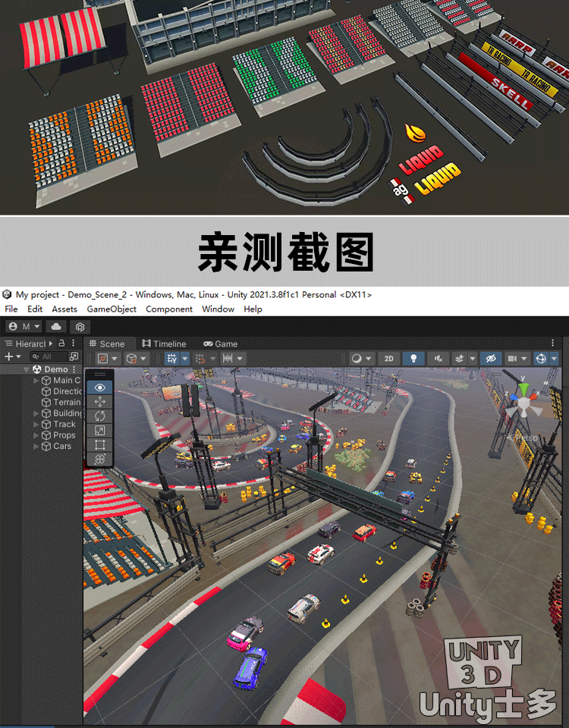Toggle scene lighting bulb button
The image size is (569, 728).
click(413, 359)
